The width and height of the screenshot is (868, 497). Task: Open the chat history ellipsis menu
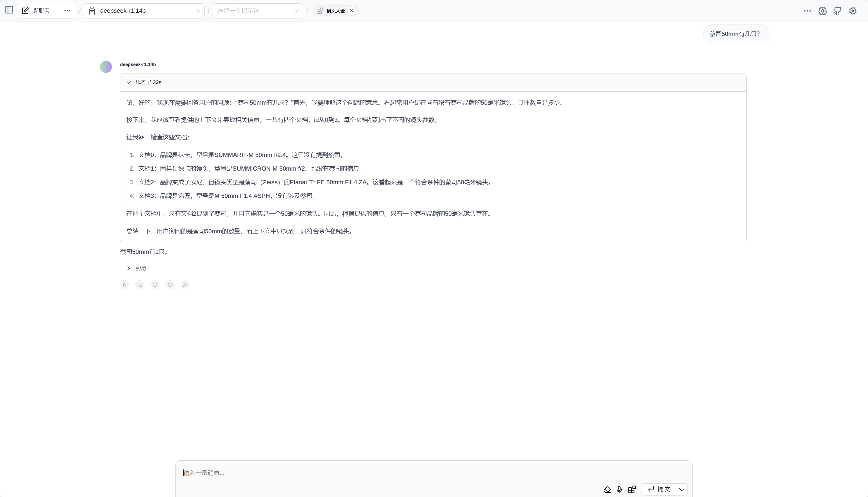point(67,11)
